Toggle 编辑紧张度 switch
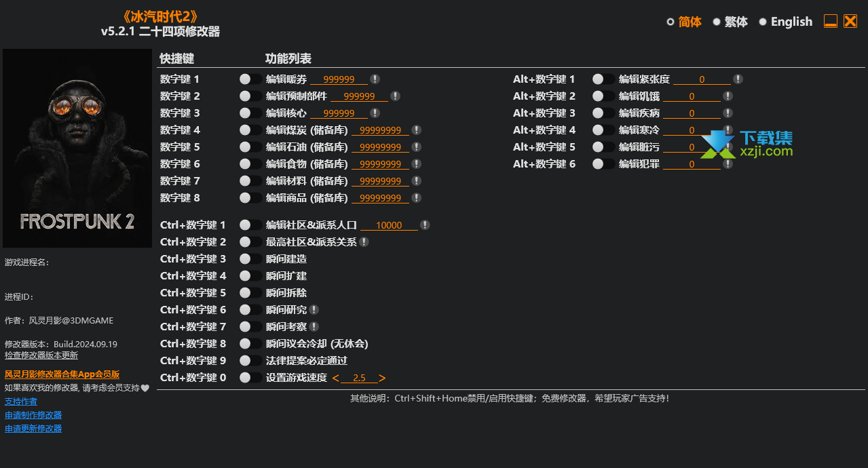 click(603, 79)
